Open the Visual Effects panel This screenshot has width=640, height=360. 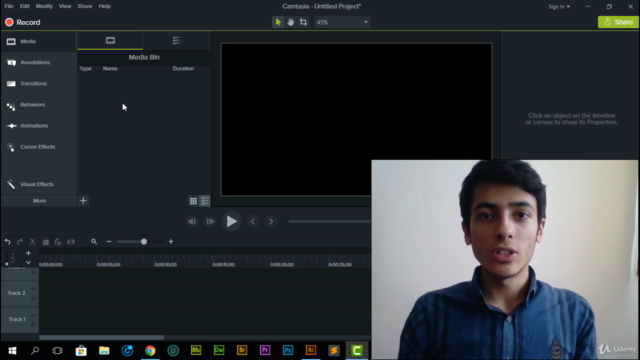click(x=38, y=184)
